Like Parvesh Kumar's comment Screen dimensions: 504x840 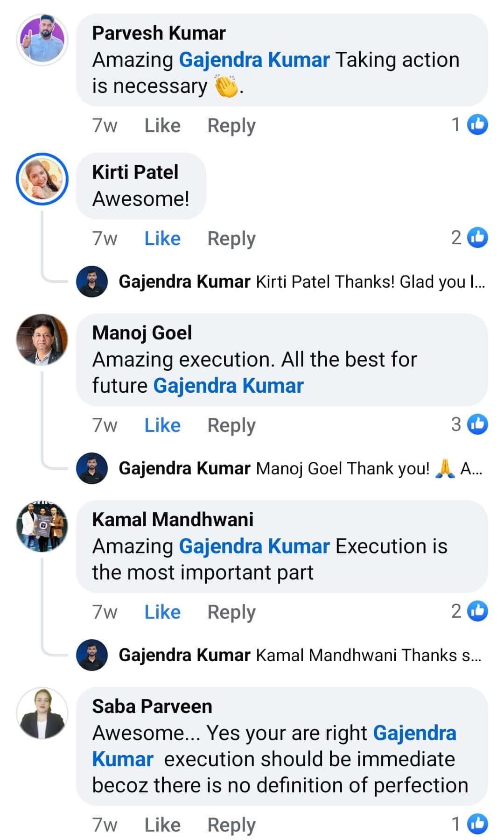(161, 125)
